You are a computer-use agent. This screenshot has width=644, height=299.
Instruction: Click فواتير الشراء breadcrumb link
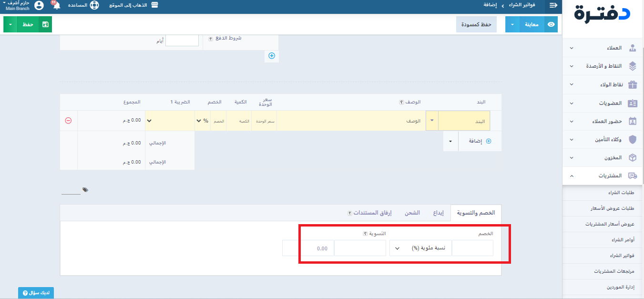522,5
